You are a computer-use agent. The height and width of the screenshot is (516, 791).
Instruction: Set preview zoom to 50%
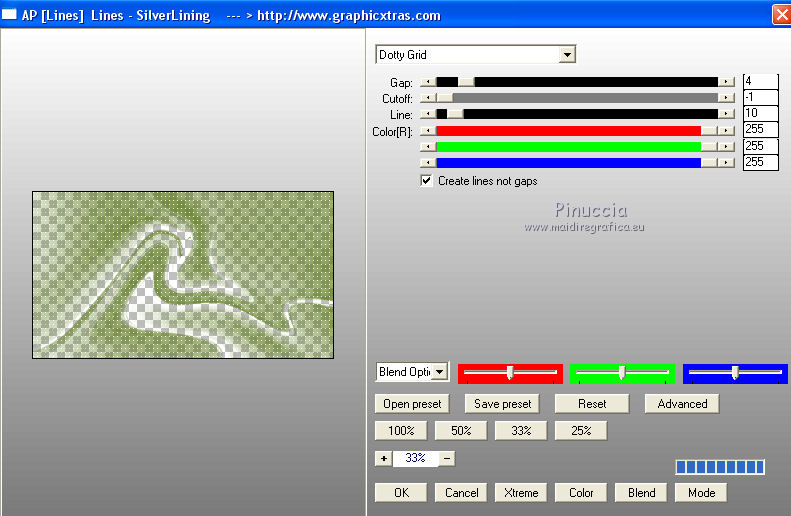[461, 431]
